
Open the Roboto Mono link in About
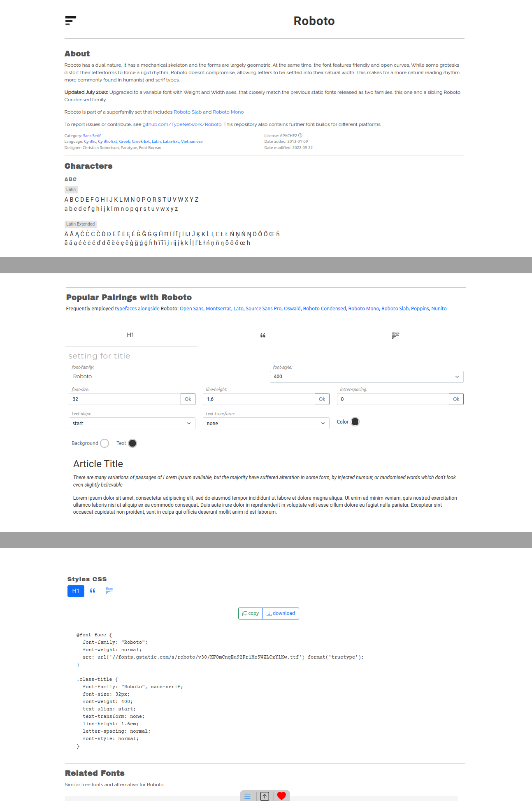click(228, 112)
